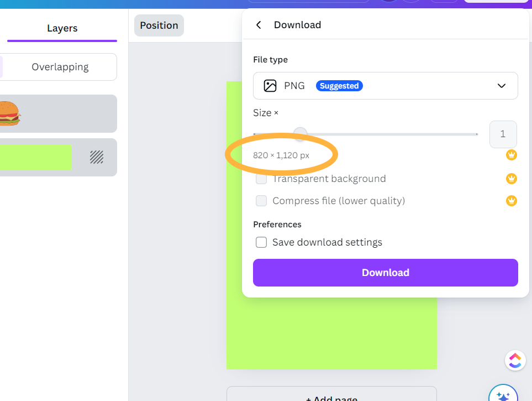Click the PNG image file type icon
532x401 pixels.
coord(270,86)
